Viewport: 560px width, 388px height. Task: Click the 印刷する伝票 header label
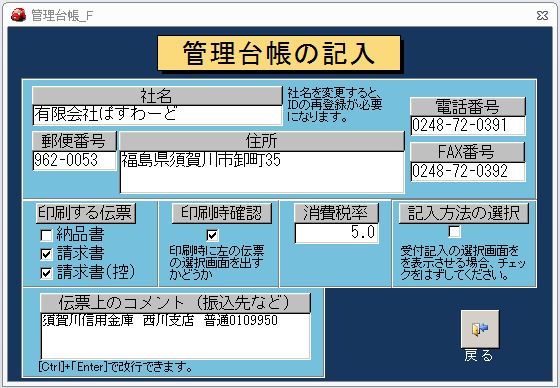[86, 213]
